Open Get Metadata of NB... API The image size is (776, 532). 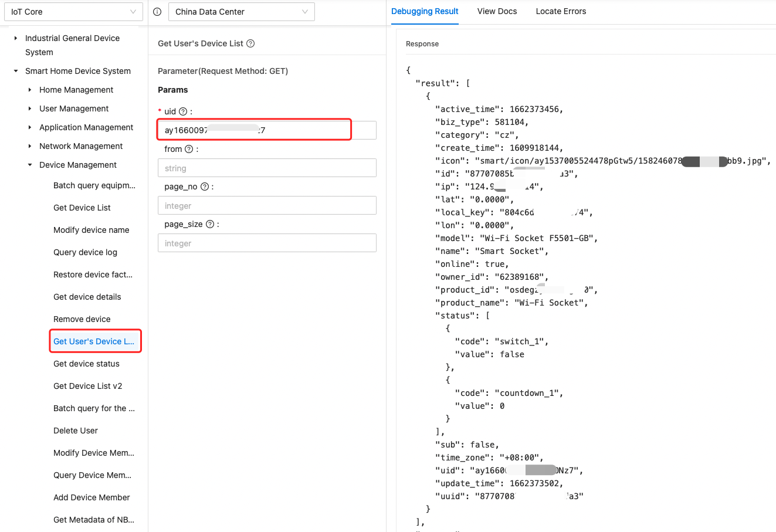[x=94, y=520]
